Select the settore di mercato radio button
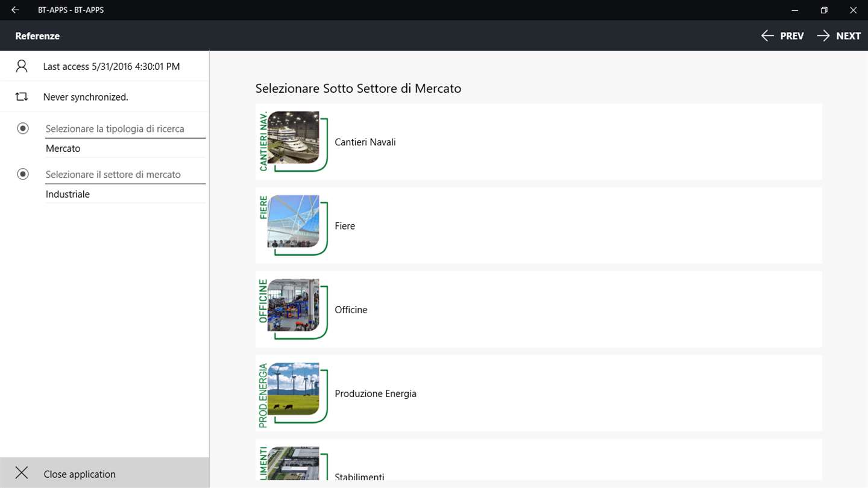 (x=23, y=174)
